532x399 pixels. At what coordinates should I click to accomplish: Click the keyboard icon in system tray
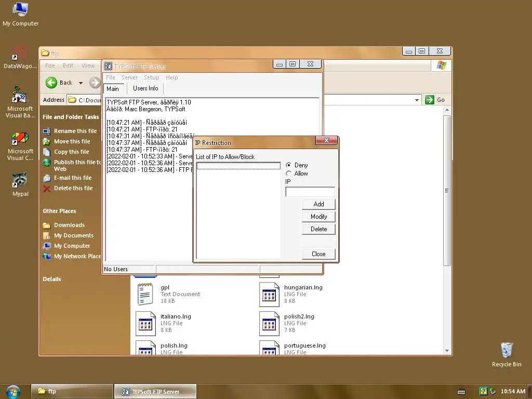coord(461,392)
